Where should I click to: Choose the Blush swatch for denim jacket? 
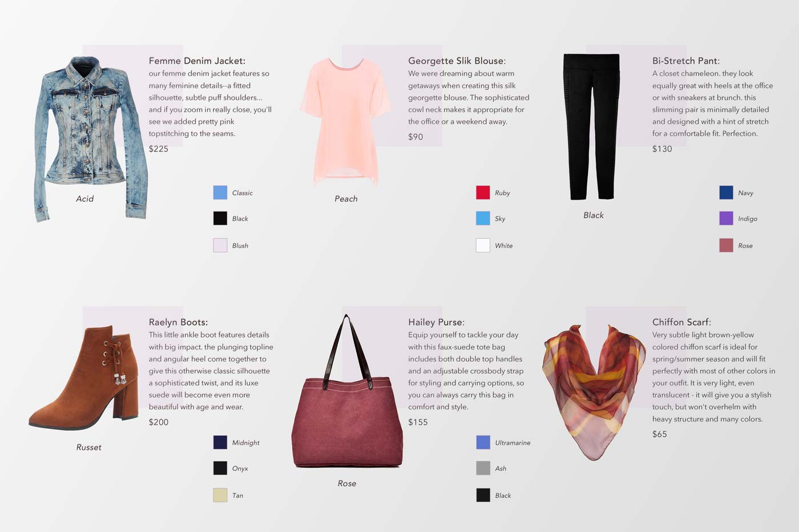pos(220,245)
